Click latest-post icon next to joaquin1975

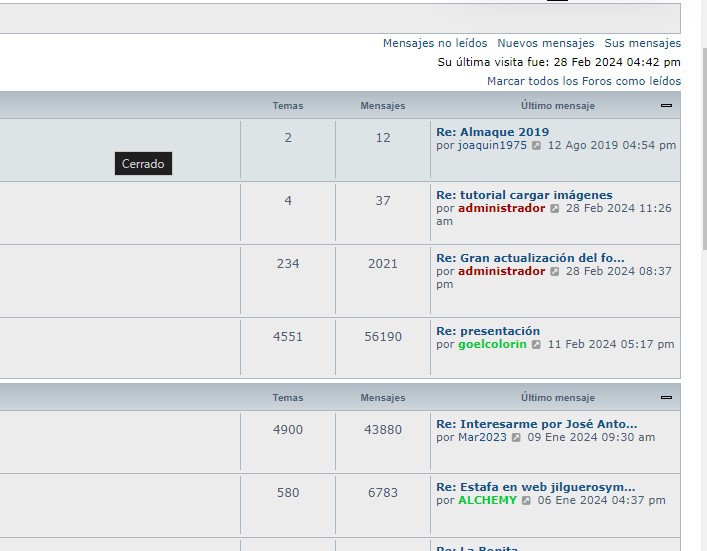tap(536, 146)
